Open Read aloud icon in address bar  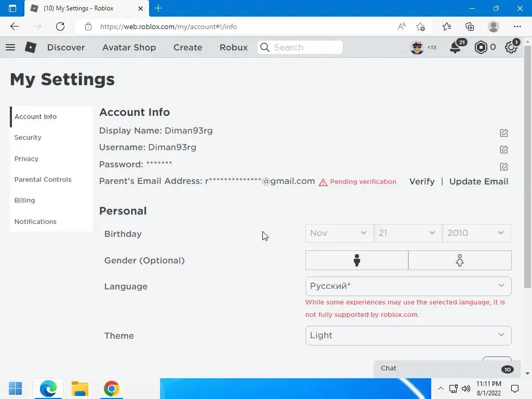[402, 26]
